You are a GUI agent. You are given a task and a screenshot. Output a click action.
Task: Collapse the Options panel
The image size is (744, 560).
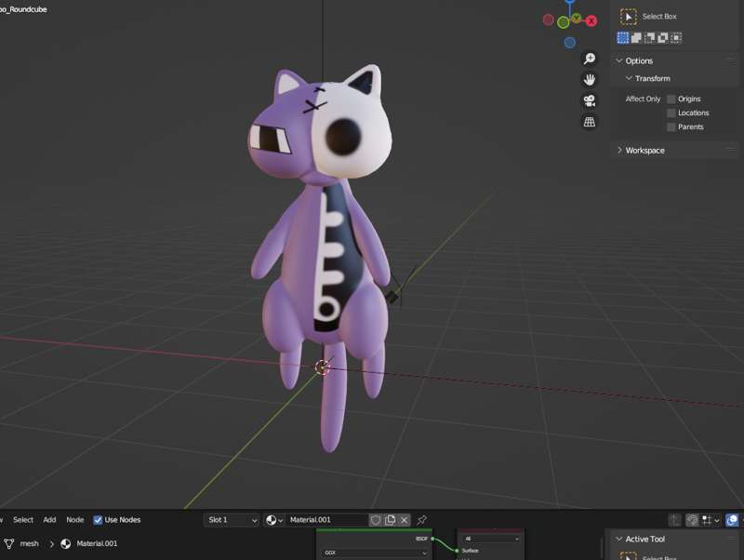pyautogui.click(x=618, y=60)
